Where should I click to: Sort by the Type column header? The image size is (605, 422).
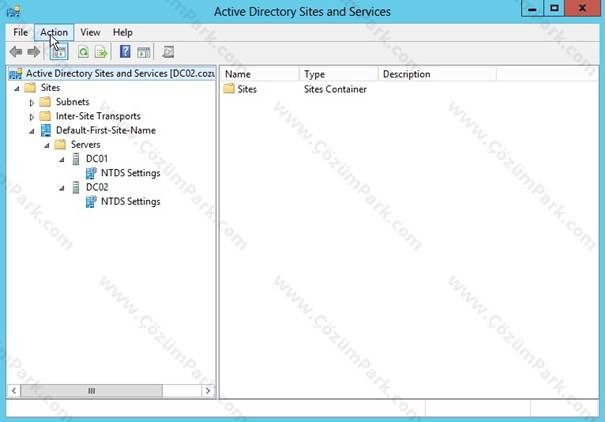coord(339,74)
